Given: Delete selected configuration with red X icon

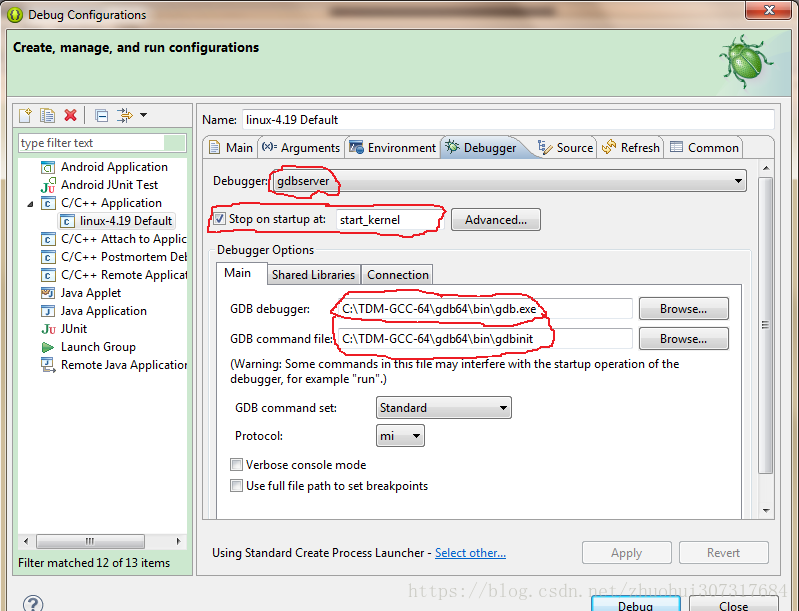Looking at the screenshot, I should [x=70, y=115].
